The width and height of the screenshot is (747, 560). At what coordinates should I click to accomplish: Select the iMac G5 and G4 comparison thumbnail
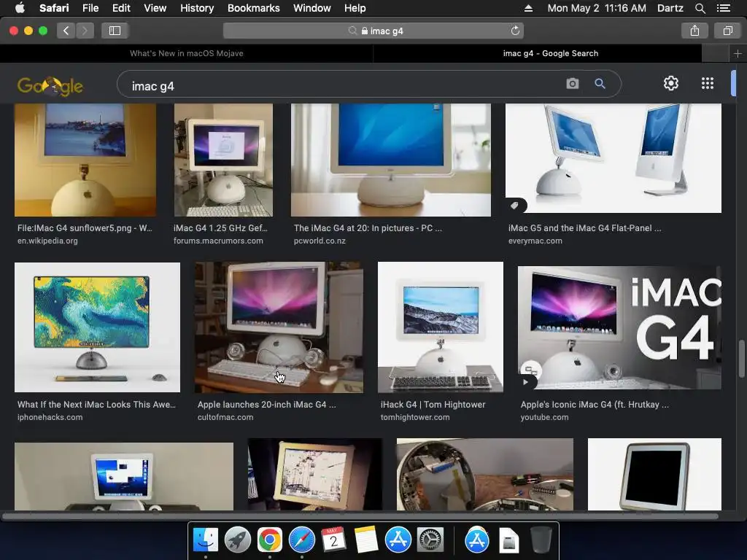613,158
